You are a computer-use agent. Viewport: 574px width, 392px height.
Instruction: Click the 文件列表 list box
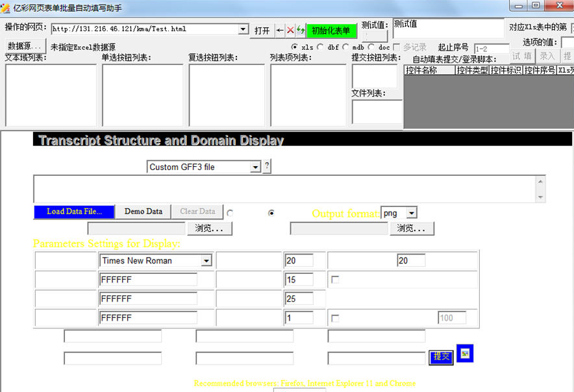pyautogui.click(x=377, y=112)
